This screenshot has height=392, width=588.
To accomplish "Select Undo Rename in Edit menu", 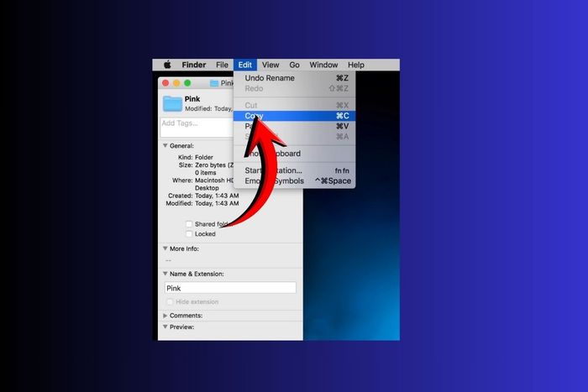I will [294, 78].
